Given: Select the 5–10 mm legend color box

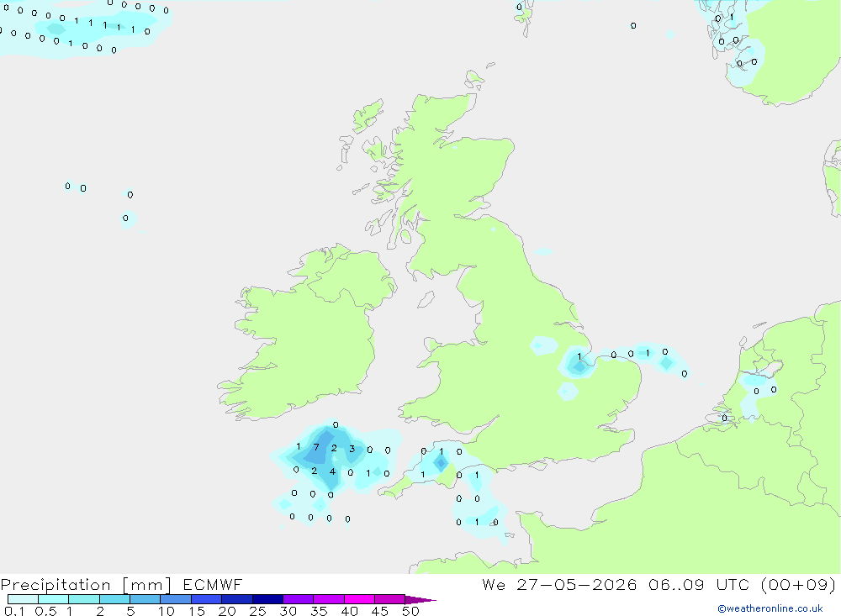Looking at the screenshot, I should click(145, 599).
